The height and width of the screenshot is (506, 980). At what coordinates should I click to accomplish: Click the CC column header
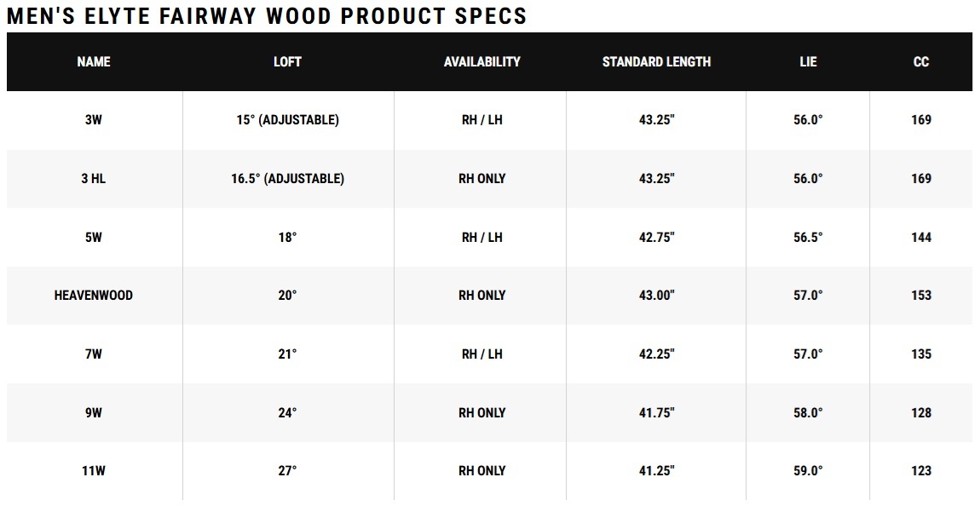pyautogui.click(x=921, y=62)
